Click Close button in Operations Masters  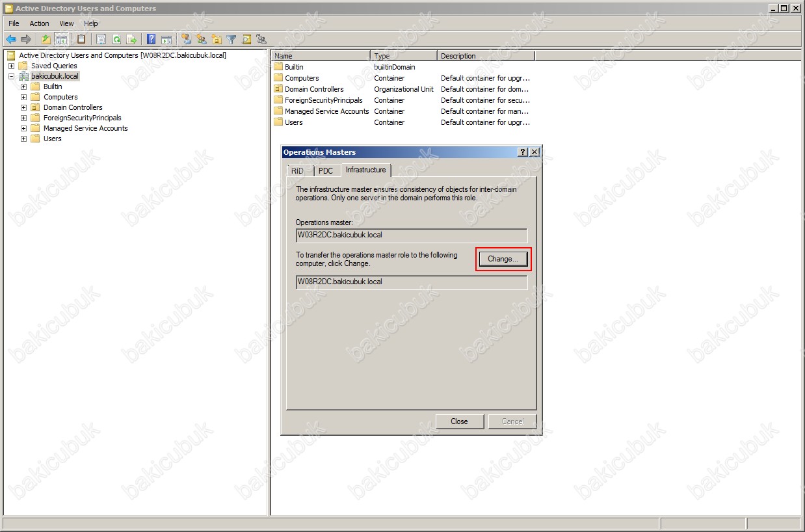(x=460, y=421)
